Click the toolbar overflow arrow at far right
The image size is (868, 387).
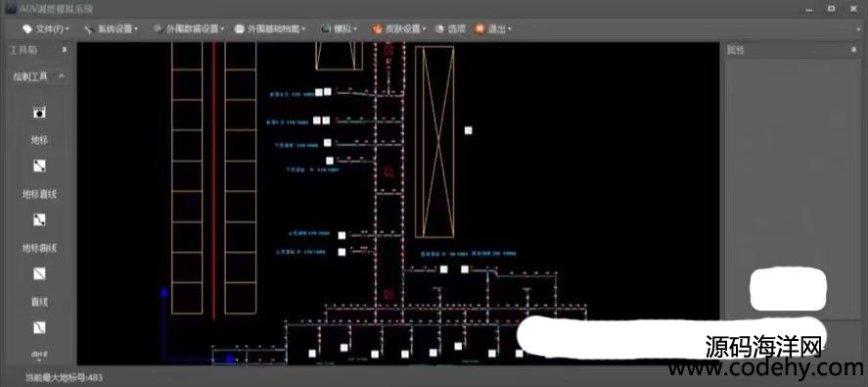pyautogui.click(x=857, y=28)
